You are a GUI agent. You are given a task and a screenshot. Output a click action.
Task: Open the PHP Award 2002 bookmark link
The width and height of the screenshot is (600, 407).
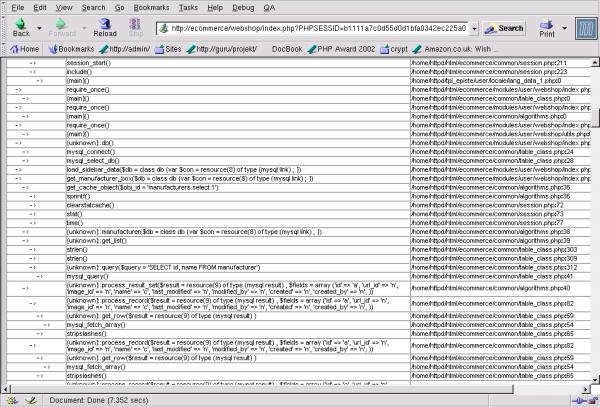coord(344,47)
